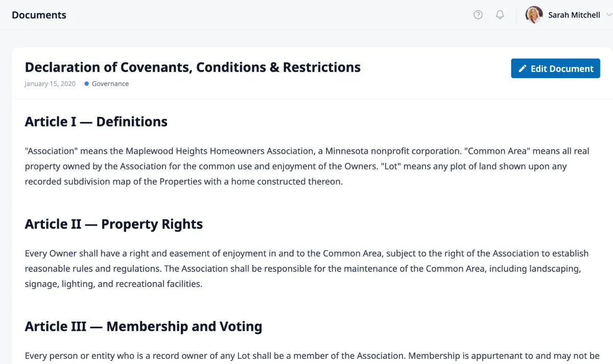Click the January 15, 2020 date
Screen dimensions: 613x364
pyautogui.click(x=50, y=84)
